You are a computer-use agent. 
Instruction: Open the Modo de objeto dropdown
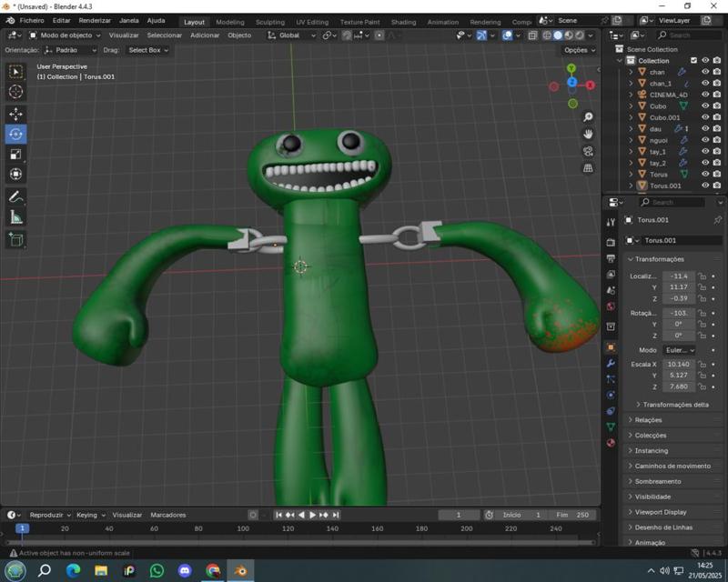tap(66, 35)
